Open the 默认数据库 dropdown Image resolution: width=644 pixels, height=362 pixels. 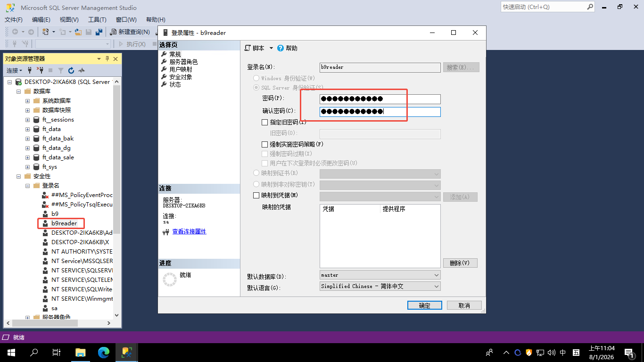click(436, 275)
